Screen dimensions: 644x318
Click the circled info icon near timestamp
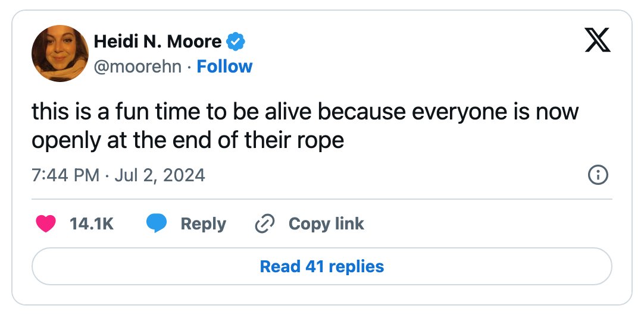click(x=598, y=175)
